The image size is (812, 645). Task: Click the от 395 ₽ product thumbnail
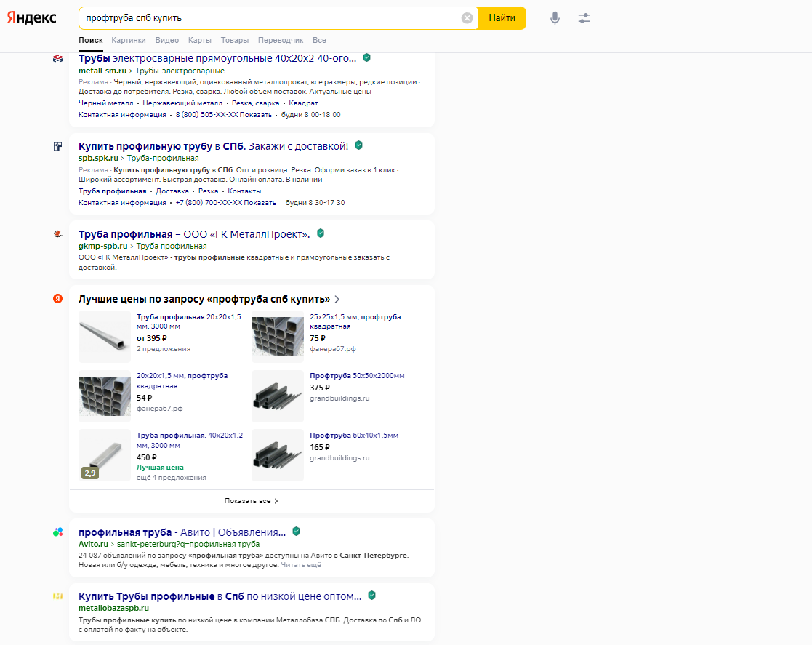click(x=105, y=337)
